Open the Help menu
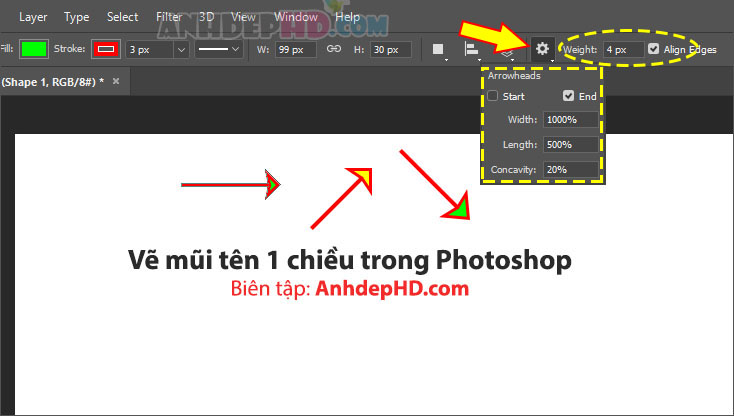Image resolution: width=734 pixels, height=416 pixels. pos(347,17)
